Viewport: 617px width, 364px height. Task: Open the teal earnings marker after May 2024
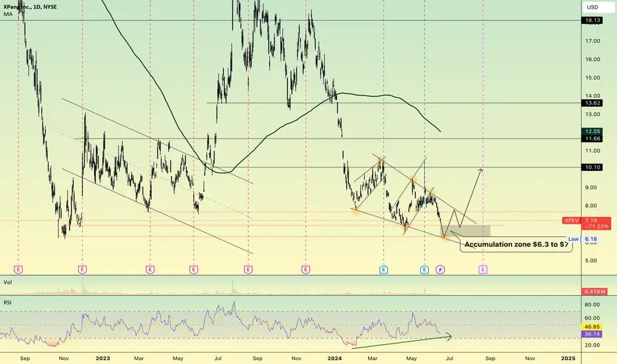pyautogui.click(x=424, y=269)
